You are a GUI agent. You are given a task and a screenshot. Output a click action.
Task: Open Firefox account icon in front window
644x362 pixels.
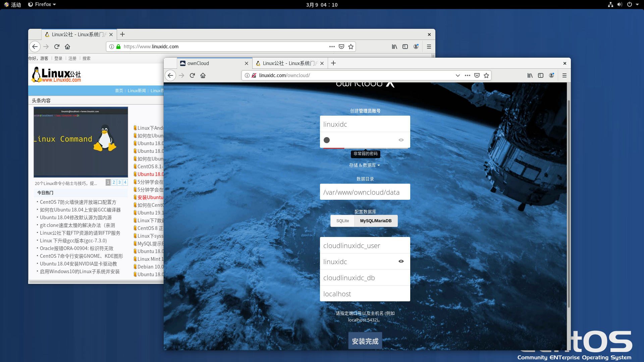pos(551,75)
